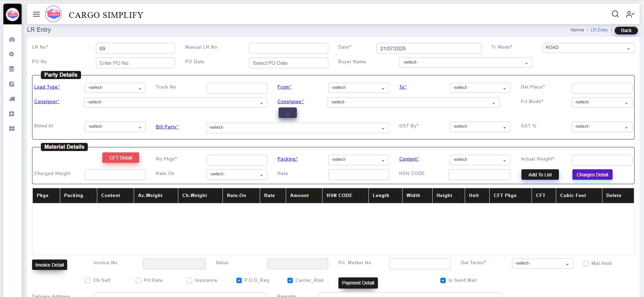Image resolution: width=644 pixels, height=297 pixels.
Task: Toggle the hamburger menu button
Action: (x=36, y=14)
